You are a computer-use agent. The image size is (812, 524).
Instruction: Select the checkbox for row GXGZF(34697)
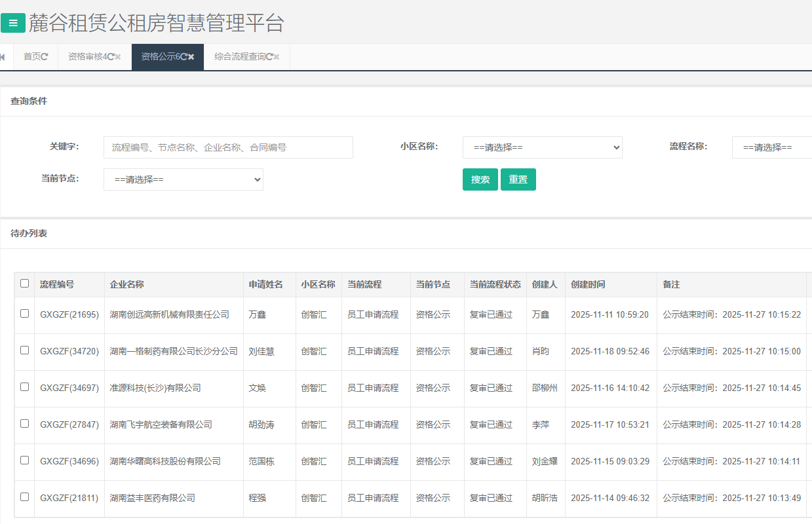click(25, 387)
